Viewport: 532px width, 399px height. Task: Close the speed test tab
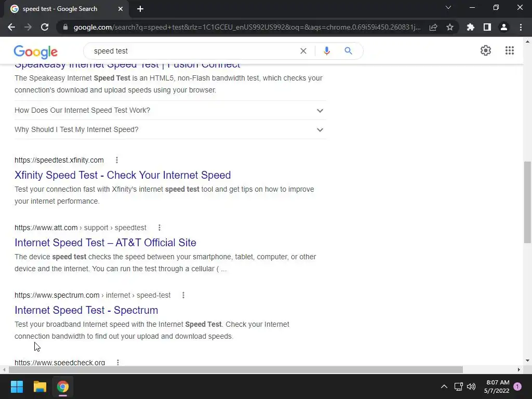point(121,9)
